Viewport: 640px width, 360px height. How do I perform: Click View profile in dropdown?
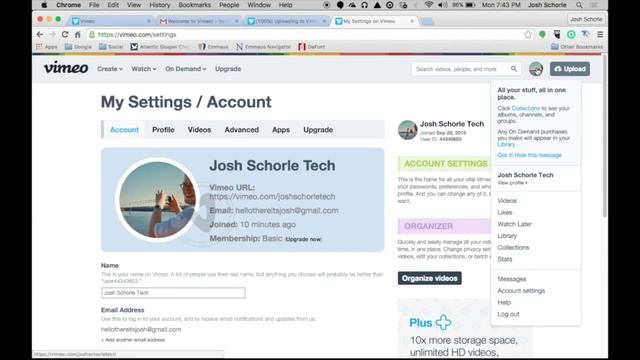[x=512, y=183]
